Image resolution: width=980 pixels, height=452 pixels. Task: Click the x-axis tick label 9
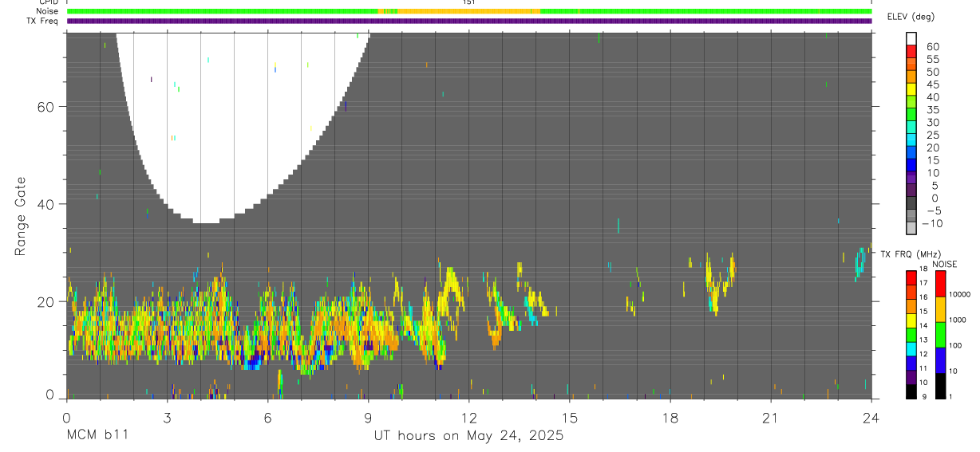pos(368,418)
